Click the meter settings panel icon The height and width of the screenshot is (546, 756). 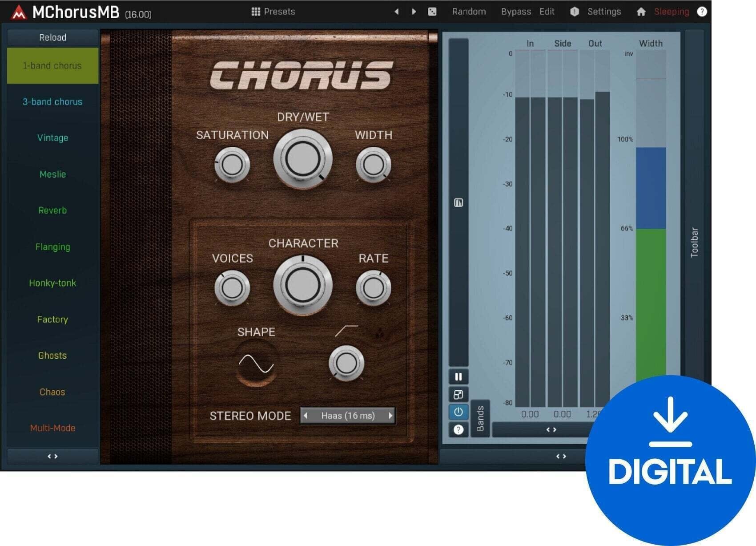(x=458, y=203)
